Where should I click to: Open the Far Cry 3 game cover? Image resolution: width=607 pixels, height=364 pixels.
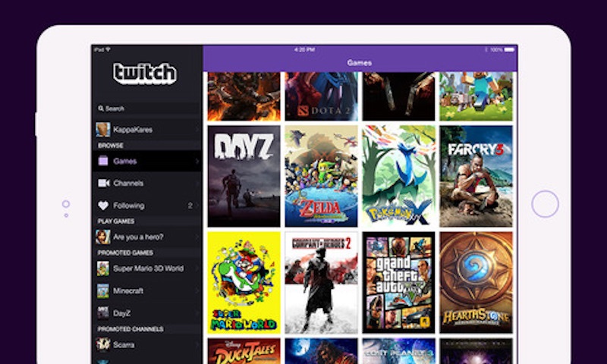point(476,176)
